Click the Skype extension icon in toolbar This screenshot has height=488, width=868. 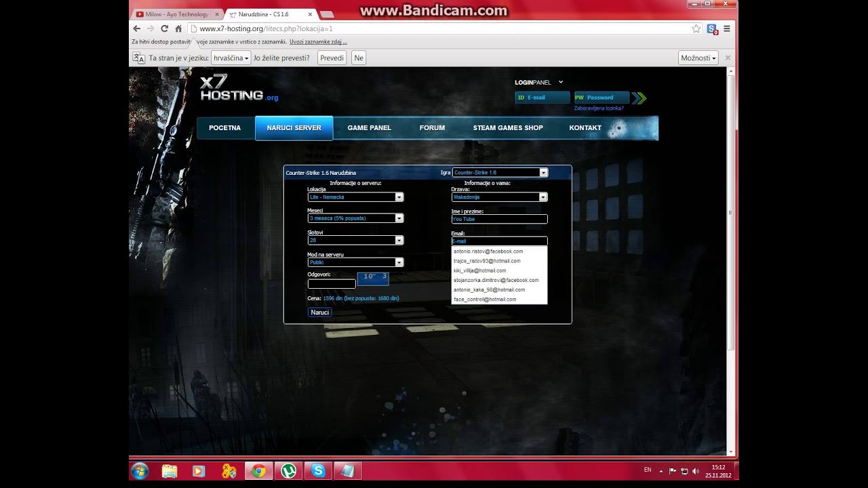pyautogui.click(x=712, y=28)
